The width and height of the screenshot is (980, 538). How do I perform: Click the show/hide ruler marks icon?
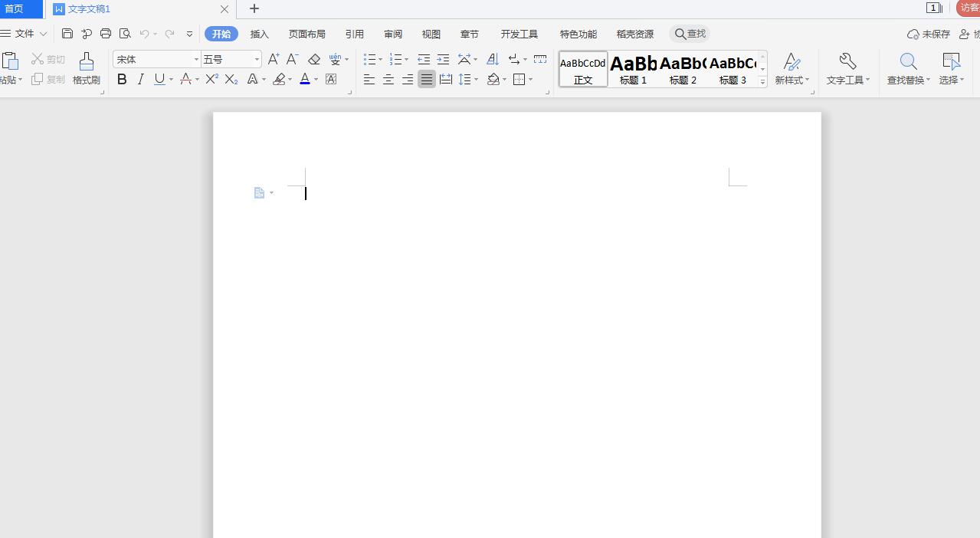click(540, 59)
